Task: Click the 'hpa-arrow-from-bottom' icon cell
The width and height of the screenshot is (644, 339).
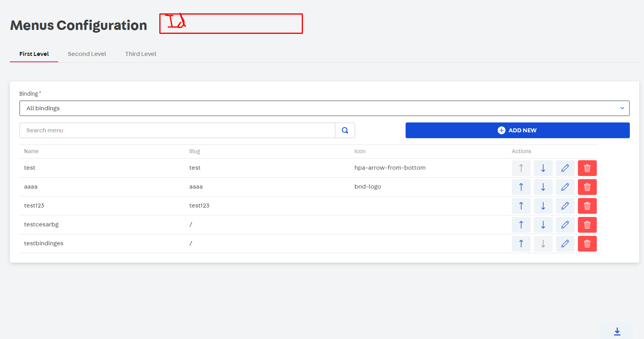Action: [390, 168]
